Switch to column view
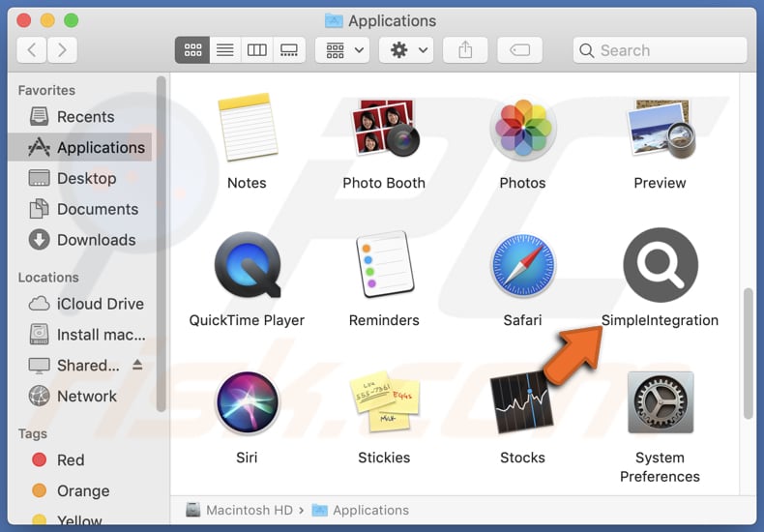The width and height of the screenshot is (764, 532). point(257,49)
